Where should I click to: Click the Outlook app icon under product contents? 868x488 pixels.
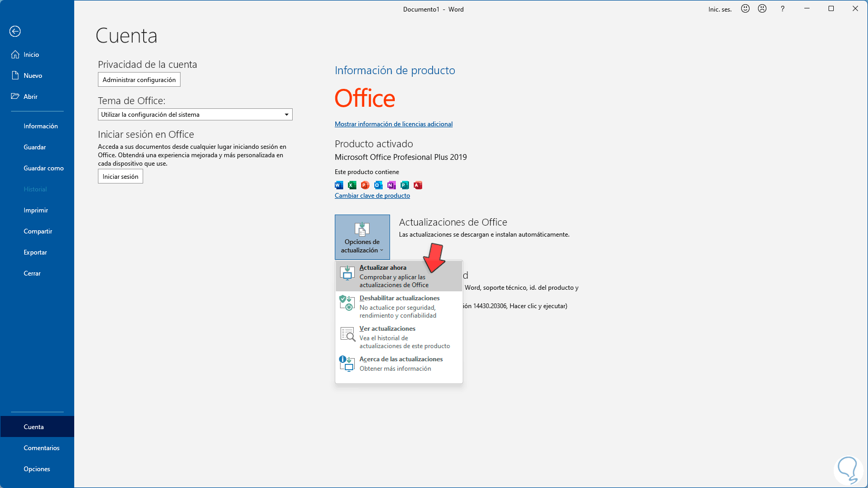point(378,185)
